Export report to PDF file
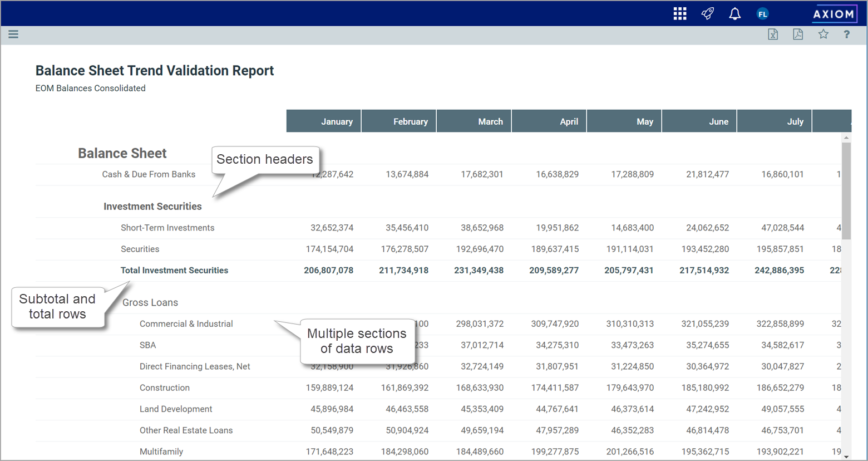 tap(798, 35)
